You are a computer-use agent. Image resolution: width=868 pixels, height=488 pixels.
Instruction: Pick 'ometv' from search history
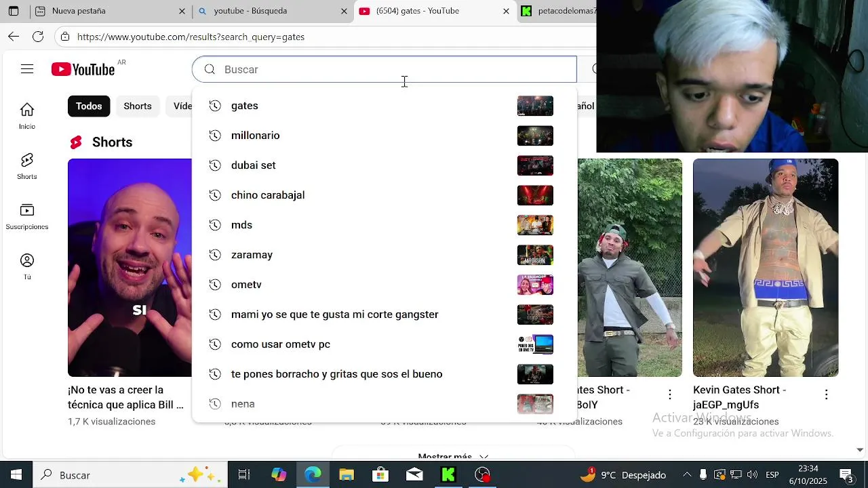click(x=384, y=285)
